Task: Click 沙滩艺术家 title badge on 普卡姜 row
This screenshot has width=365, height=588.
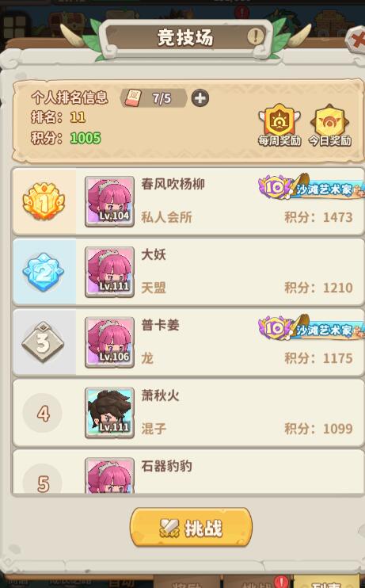Action: (311, 327)
